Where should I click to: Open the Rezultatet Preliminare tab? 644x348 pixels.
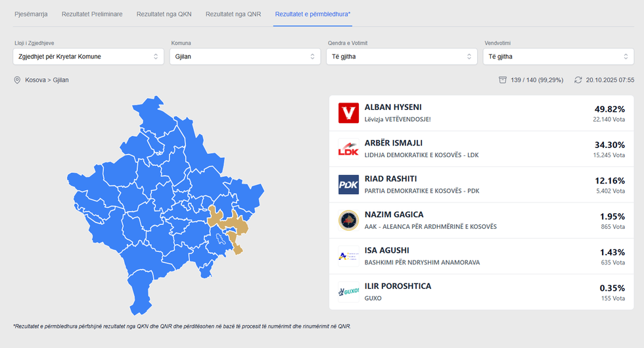tap(92, 14)
